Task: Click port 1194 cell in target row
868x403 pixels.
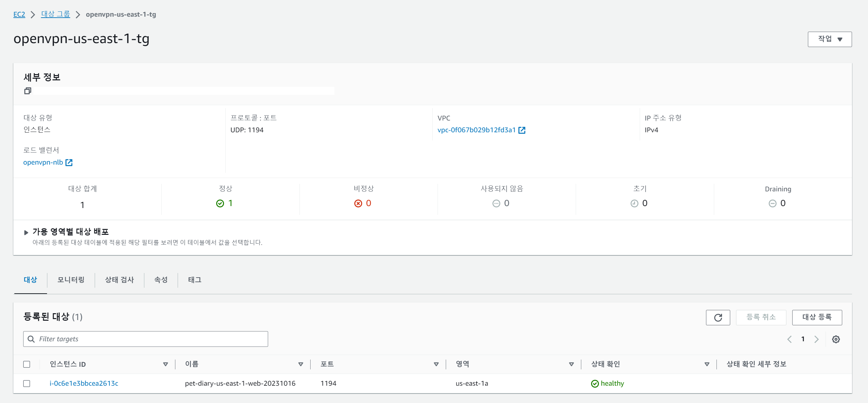Action: 328,383
